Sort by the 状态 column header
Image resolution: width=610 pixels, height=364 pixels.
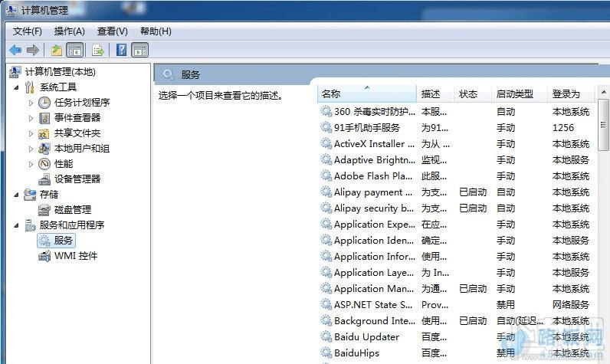tap(473, 93)
